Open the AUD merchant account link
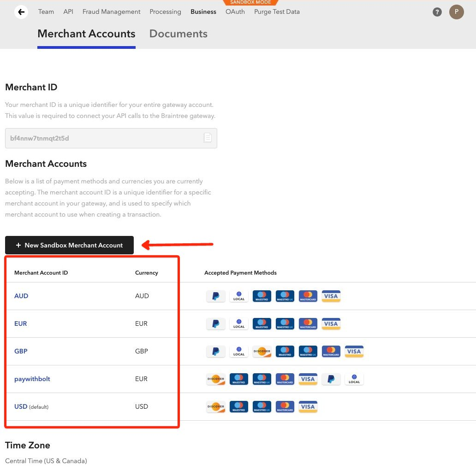 click(21, 296)
